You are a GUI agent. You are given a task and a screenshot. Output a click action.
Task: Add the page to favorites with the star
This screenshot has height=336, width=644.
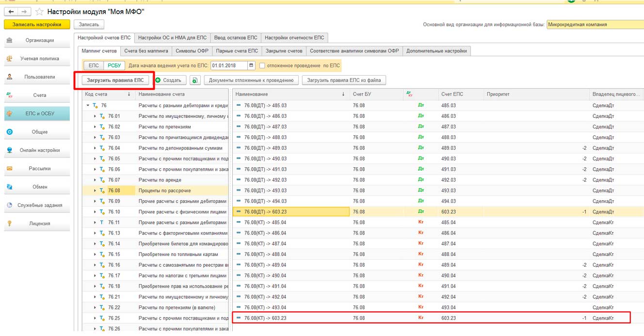click(40, 11)
